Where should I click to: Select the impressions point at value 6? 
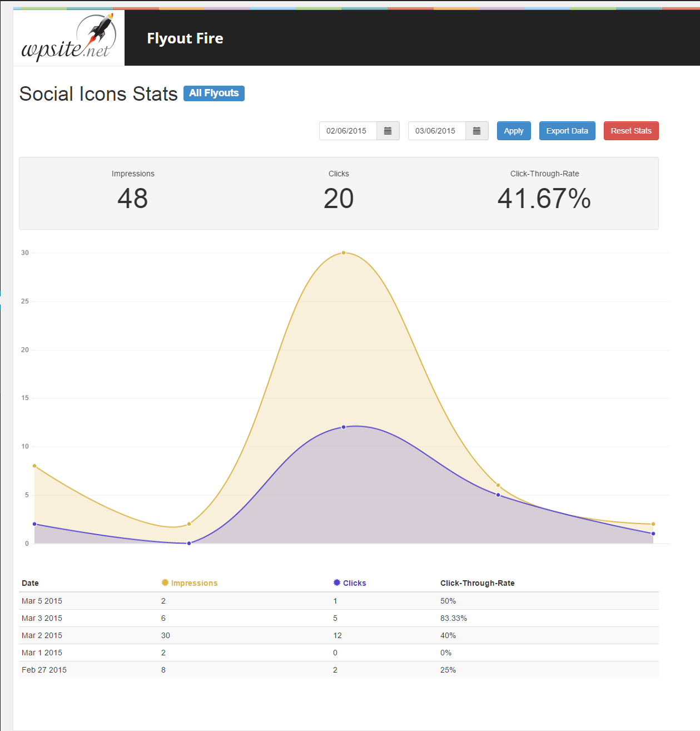pos(498,486)
